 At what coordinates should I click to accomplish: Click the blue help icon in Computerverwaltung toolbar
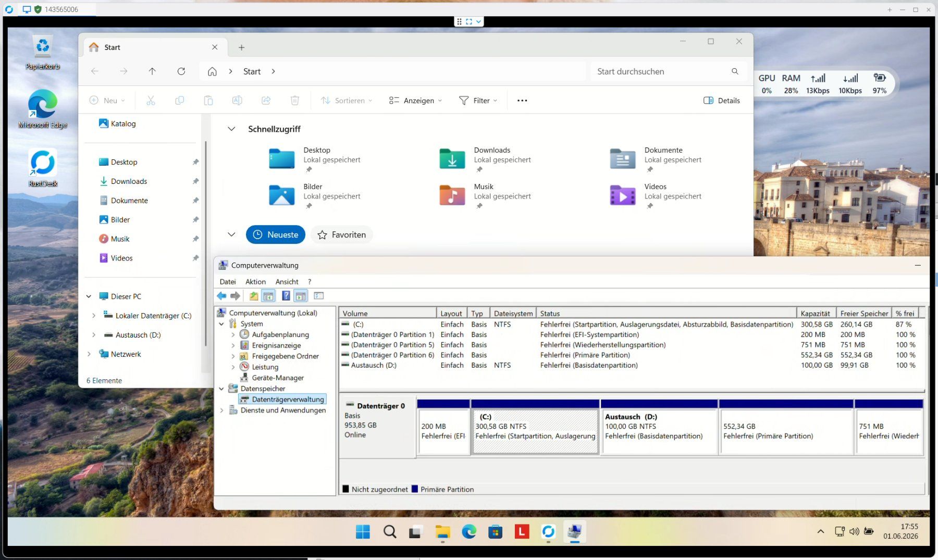pyautogui.click(x=286, y=296)
